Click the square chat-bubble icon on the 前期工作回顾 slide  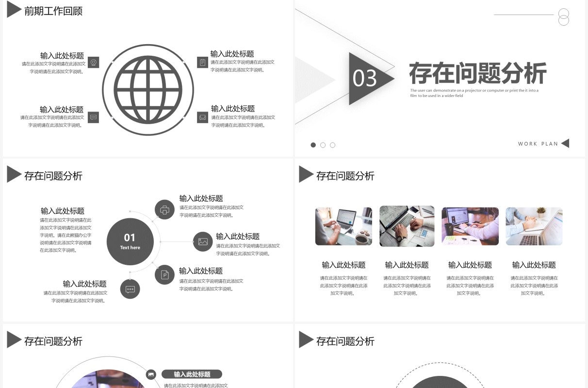pos(93,117)
